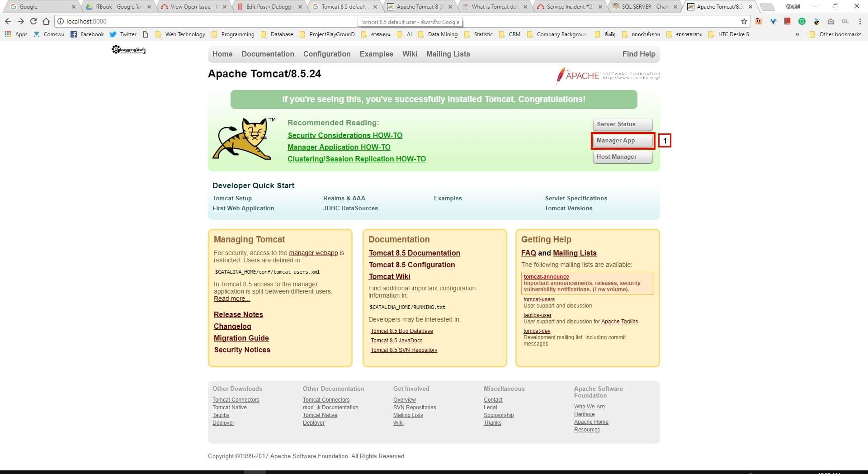
Task: Open Find Help in the navigation bar
Action: tap(639, 54)
